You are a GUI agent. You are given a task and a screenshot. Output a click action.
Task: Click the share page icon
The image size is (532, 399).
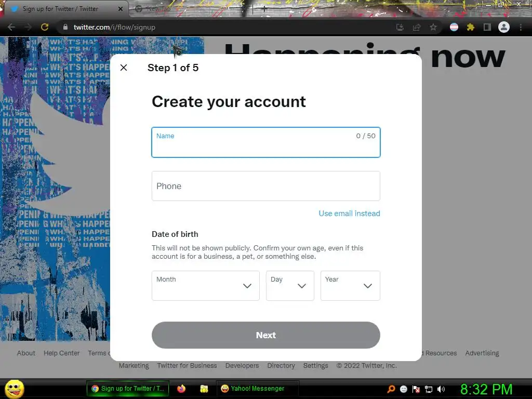pyautogui.click(x=417, y=27)
